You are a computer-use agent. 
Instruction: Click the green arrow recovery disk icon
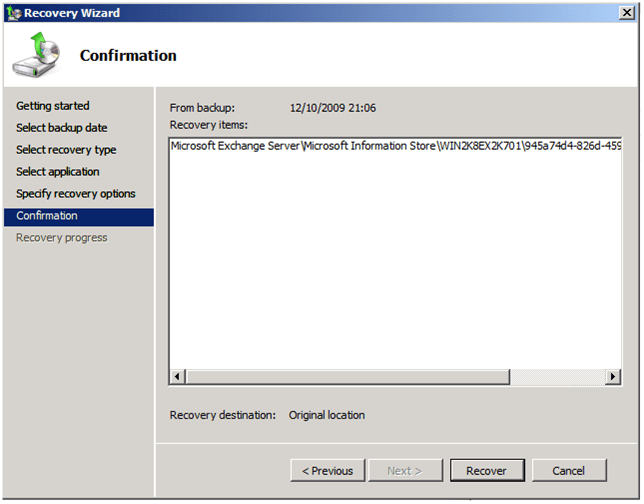(x=37, y=55)
